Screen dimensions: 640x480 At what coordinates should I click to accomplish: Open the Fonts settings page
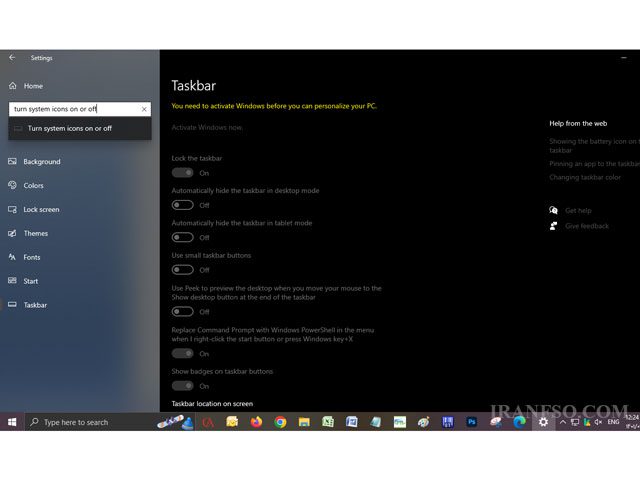tap(31, 257)
